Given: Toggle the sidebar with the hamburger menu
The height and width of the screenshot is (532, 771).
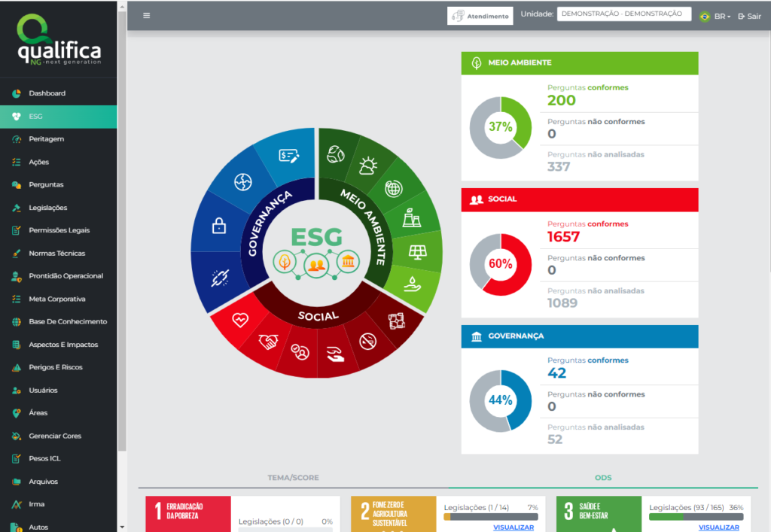Looking at the screenshot, I should click(147, 14).
